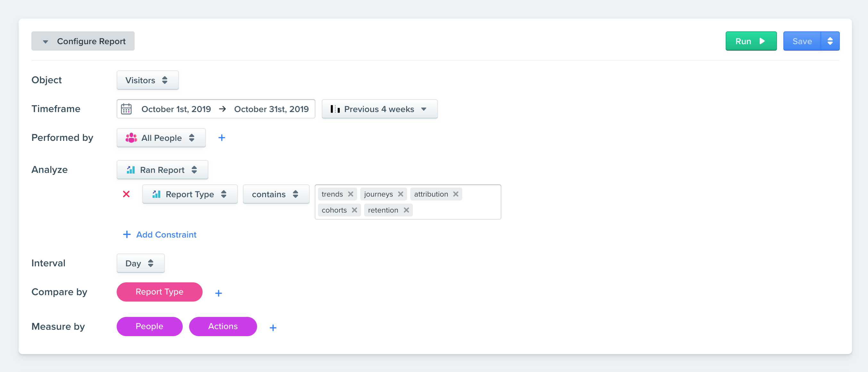868x372 pixels.
Task: Run the report
Action: (x=751, y=41)
